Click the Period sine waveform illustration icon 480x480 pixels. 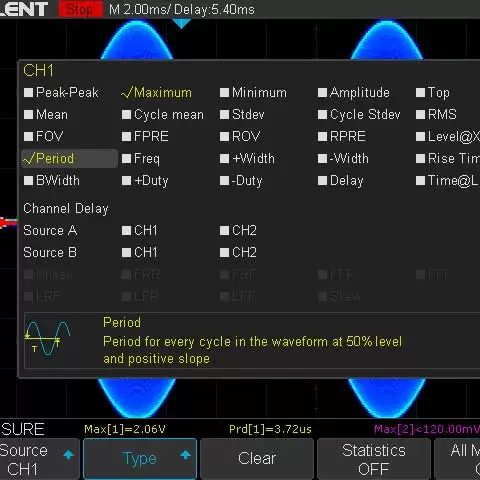point(47,338)
